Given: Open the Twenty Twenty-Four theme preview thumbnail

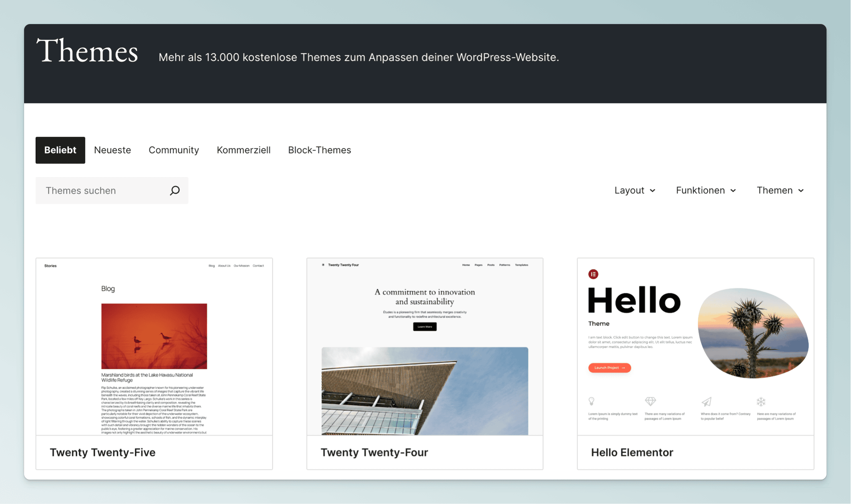Looking at the screenshot, I should point(425,347).
